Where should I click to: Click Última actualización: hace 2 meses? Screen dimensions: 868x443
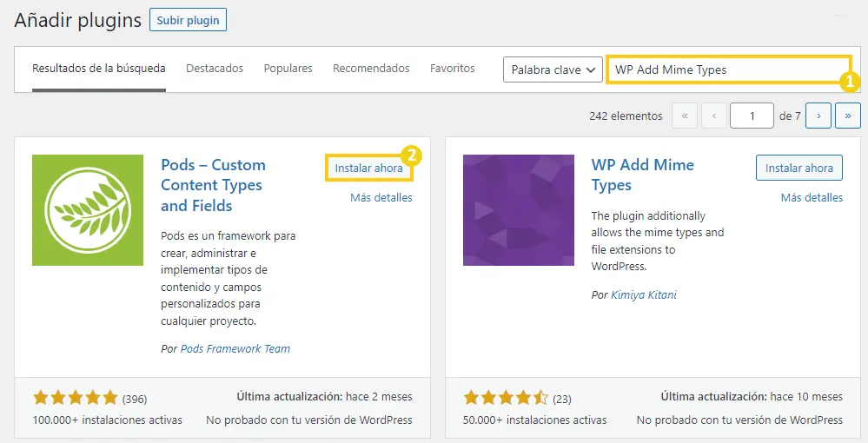point(324,396)
